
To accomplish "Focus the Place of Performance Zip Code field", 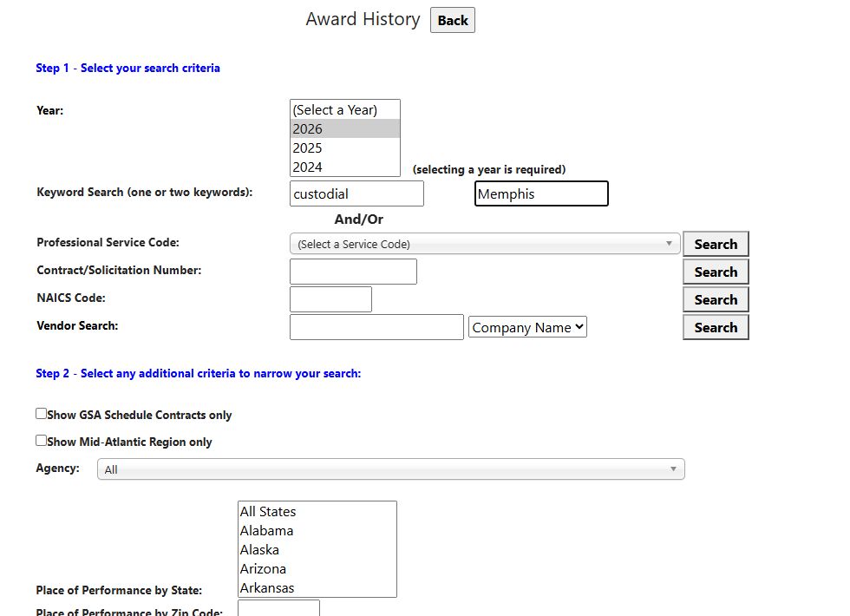I will click(x=278, y=608).
